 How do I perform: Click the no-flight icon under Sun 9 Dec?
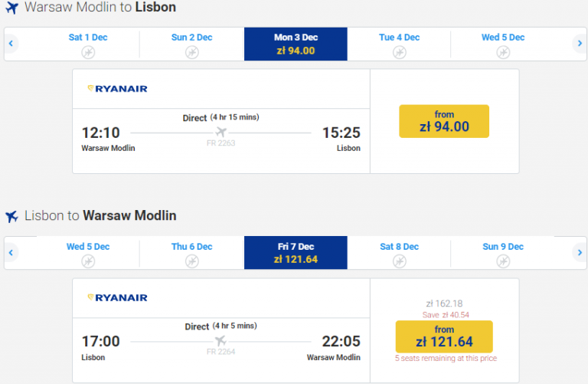pos(503,261)
